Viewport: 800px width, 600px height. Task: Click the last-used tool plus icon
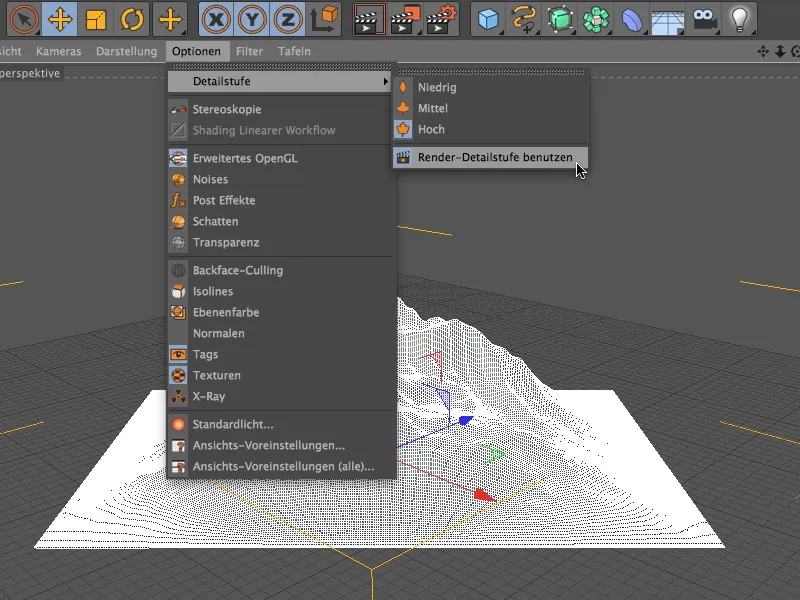click(170, 19)
